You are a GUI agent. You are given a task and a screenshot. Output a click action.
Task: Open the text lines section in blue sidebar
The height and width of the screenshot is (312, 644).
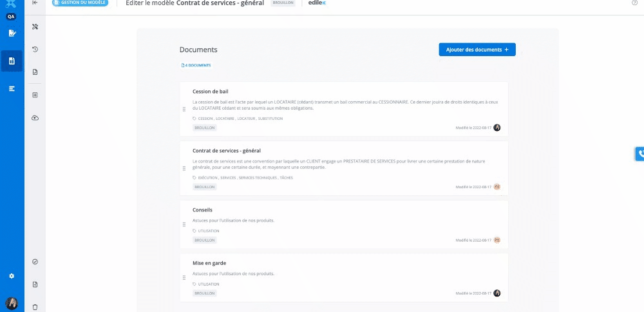[x=12, y=88]
